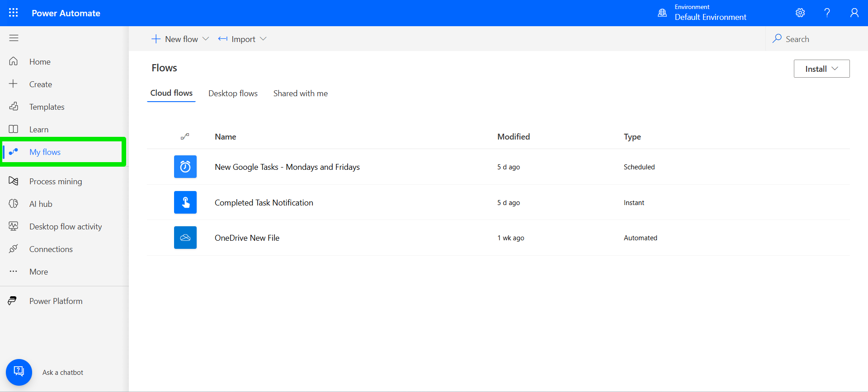
Task: Open the app launcher waffle icon
Action: pos(14,13)
